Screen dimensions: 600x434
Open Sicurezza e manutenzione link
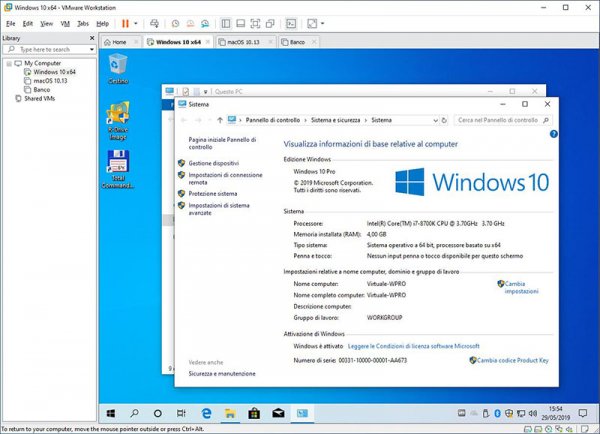point(222,374)
